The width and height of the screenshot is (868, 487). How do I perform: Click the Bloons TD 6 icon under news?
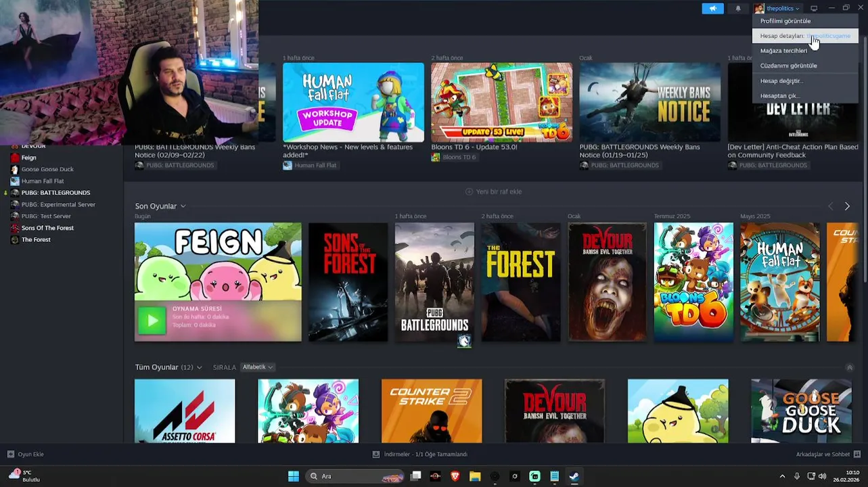point(436,157)
